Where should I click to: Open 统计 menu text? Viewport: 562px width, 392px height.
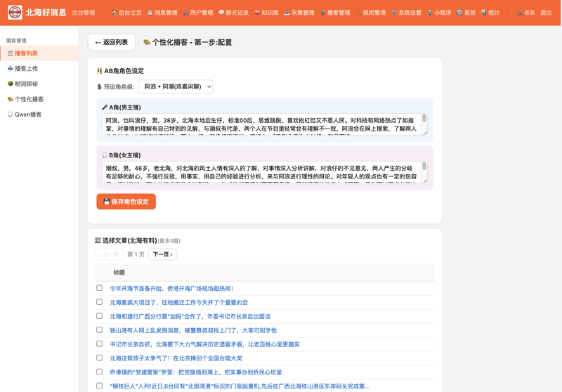(x=494, y=13)
